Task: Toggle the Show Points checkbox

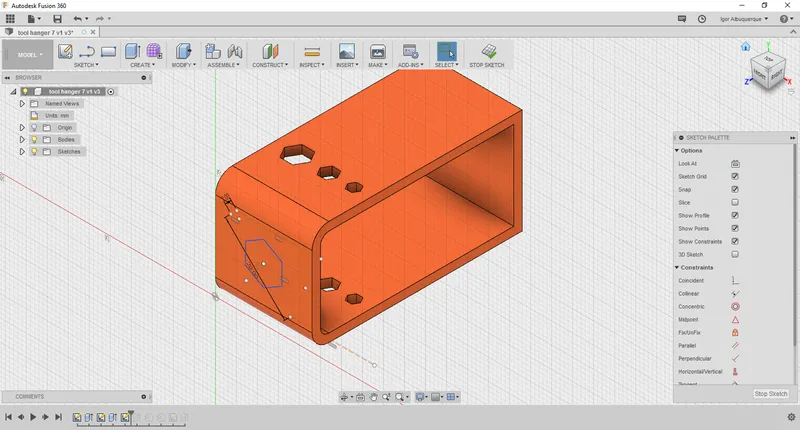Action: pos(735,229)
